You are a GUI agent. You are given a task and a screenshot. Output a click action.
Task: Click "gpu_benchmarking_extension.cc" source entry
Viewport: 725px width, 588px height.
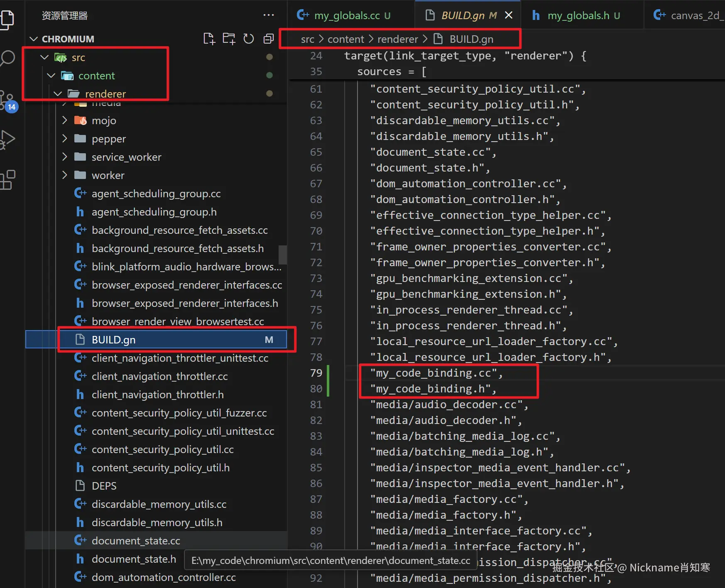[x=472, y=278]
